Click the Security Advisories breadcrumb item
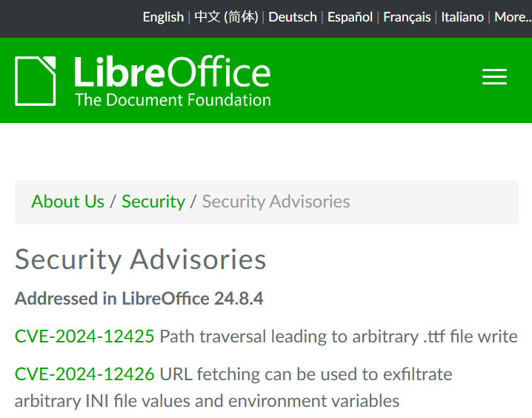532x418 pixels. point(276,202)
